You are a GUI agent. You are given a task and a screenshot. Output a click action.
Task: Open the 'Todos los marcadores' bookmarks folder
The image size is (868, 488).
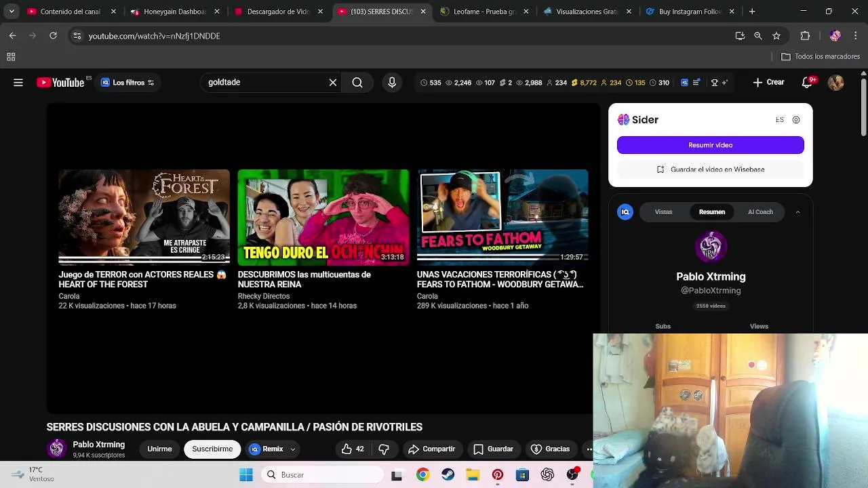pos(821,57)
